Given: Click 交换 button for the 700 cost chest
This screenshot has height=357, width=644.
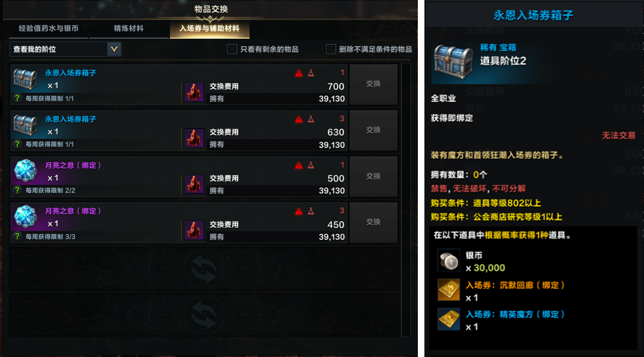Looking at the screenshot, I should [373, 84].
